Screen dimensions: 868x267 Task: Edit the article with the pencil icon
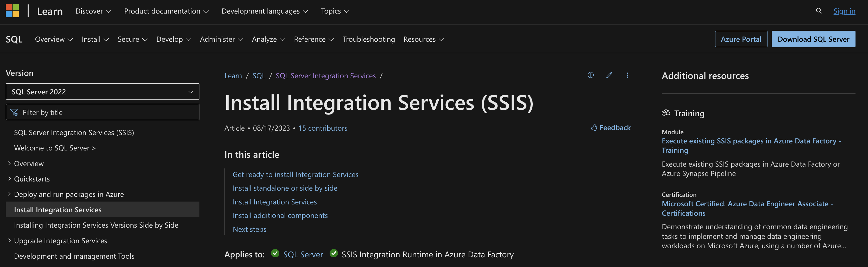pos(609,75)
